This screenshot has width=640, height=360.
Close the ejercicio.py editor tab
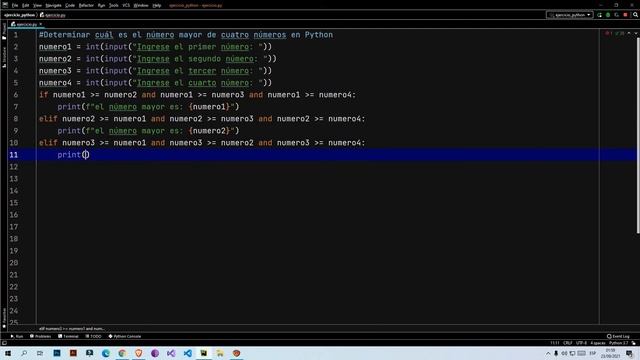tap(40, 24)
